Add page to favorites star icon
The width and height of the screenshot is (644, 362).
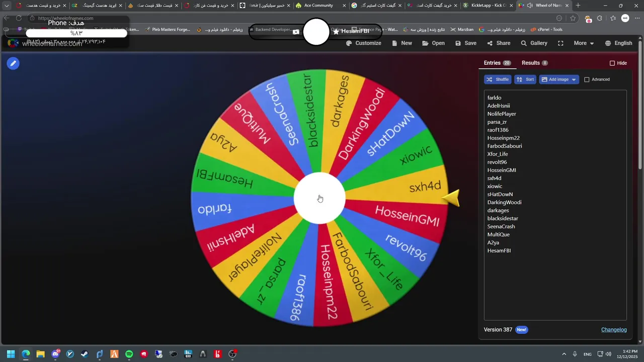pos(573,18)
